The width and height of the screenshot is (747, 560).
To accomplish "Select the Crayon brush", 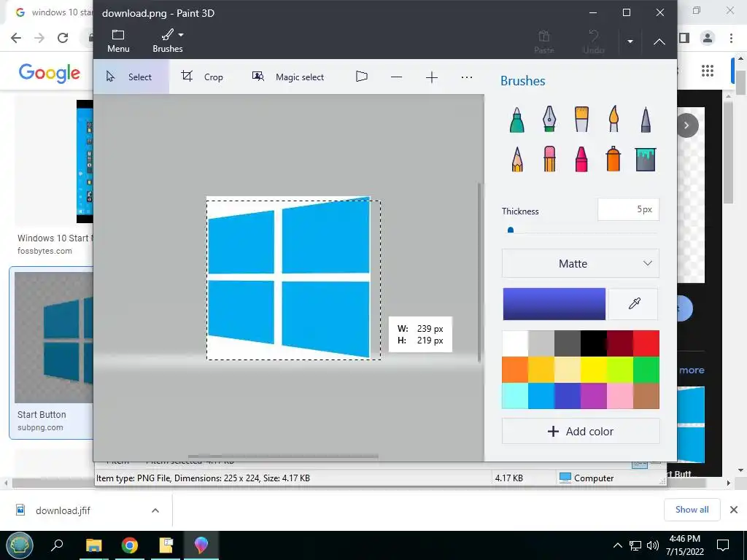I will pos(581,158).
